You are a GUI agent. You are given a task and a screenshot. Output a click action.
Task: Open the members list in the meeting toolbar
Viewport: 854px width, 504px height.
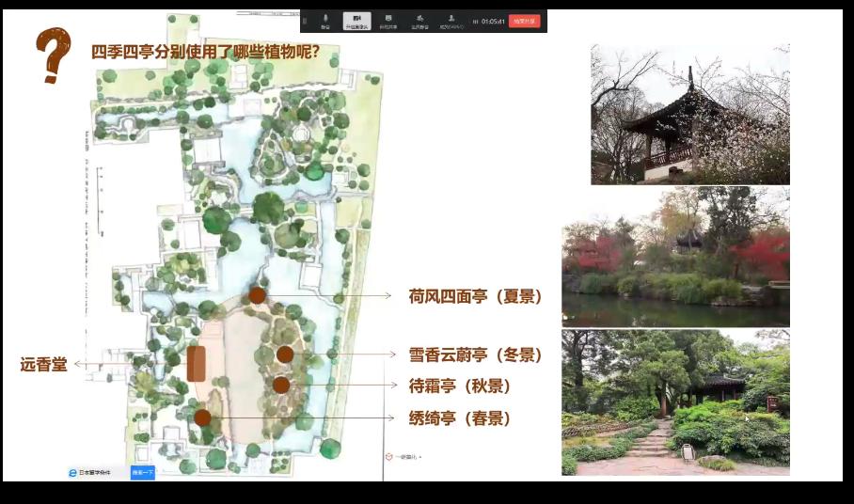click(451, 20)
